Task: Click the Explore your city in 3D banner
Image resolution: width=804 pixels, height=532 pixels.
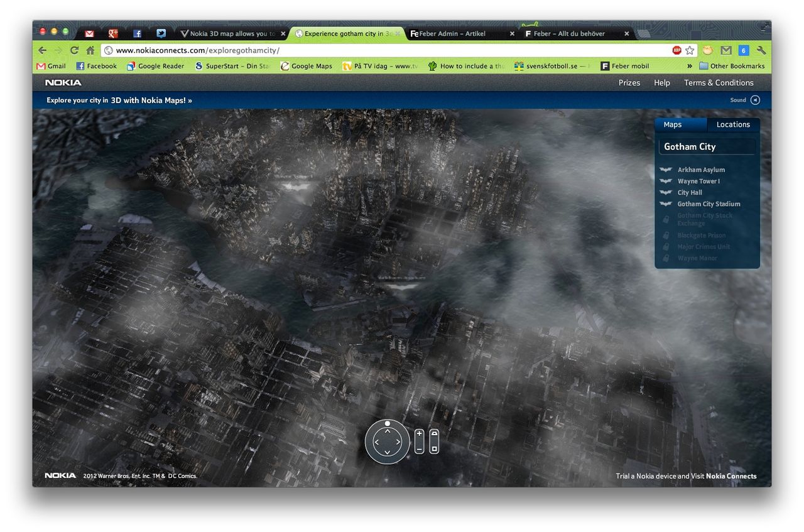Action: pos(118,100)
